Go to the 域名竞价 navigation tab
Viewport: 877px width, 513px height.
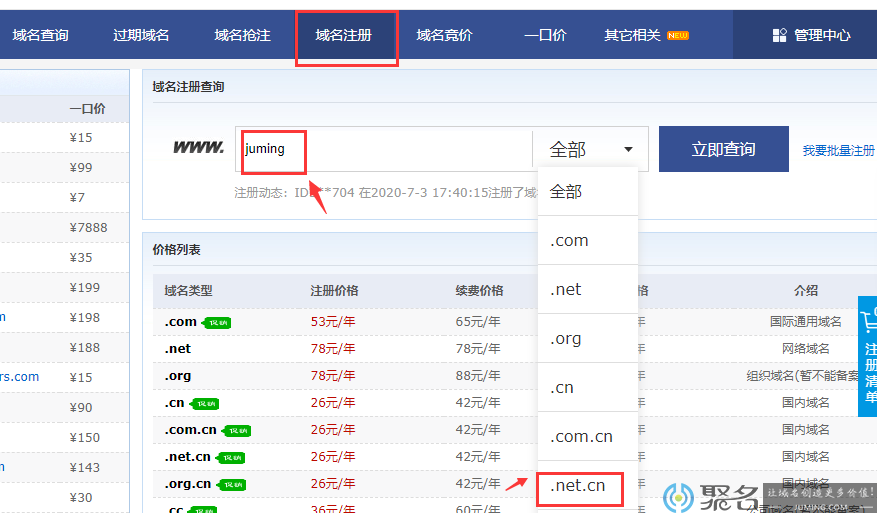pos(445,35)
